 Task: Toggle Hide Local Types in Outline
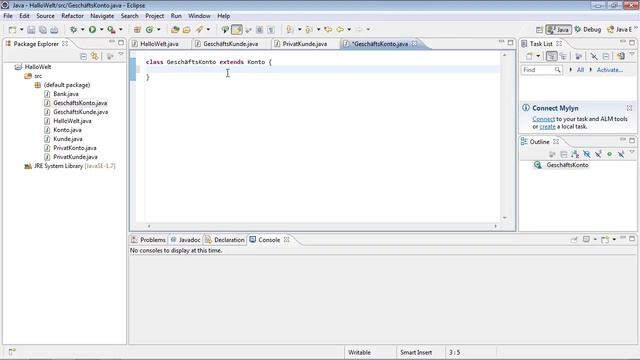(x=621, y=154)
